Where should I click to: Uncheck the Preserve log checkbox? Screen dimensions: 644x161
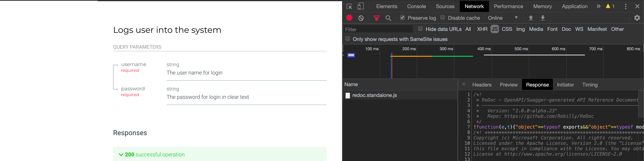pyautogui.click(x=402, y=18)
